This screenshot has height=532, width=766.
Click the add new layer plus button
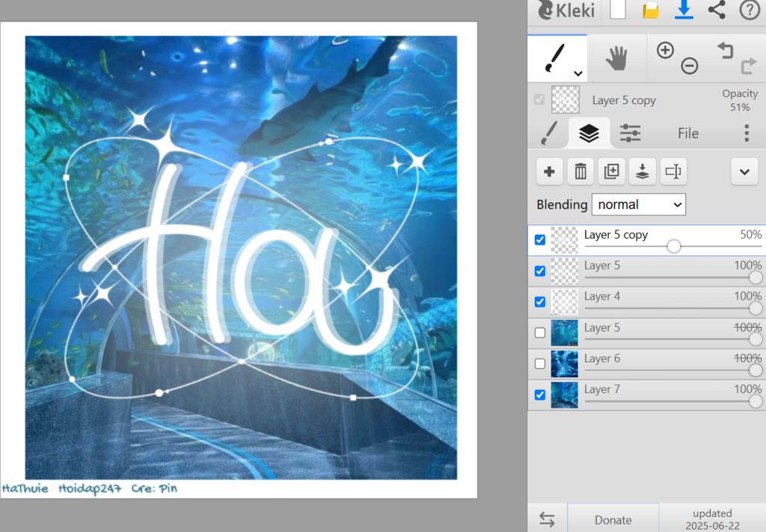point(549,171)
